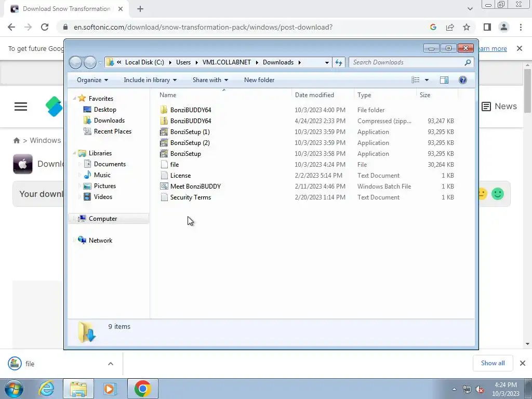Collapse the Libraries tree group
532x399 pixels.
pos(75,153)
